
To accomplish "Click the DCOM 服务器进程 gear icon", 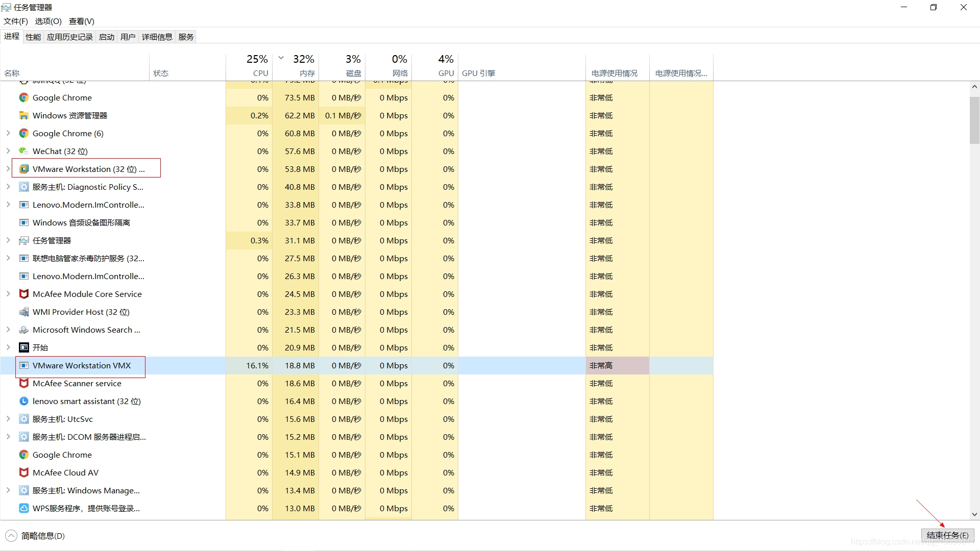I will [23, 437].
